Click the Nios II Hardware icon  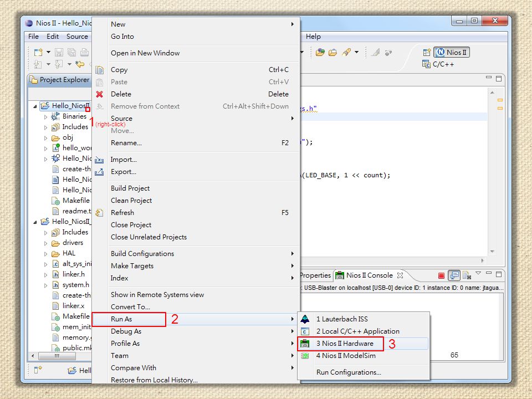click(x=305, y=344)
